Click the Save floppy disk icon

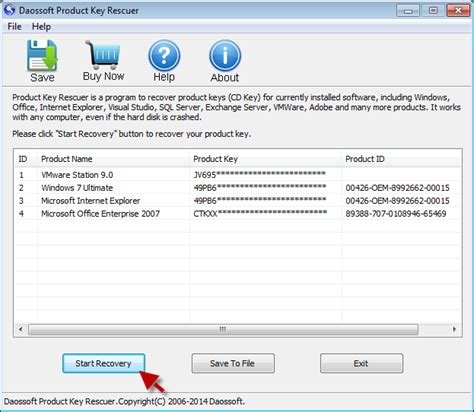(x=42, y=56)
